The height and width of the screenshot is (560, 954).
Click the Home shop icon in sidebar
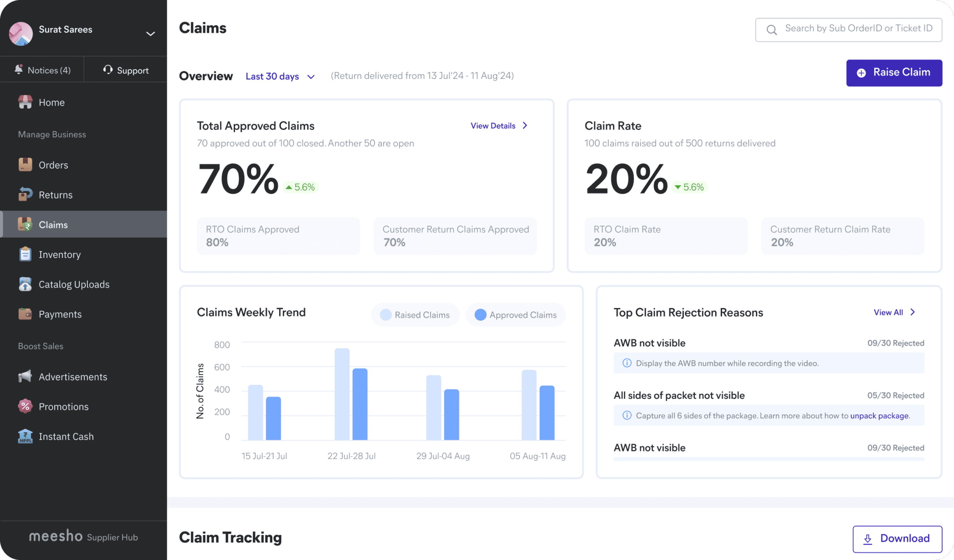tap(25, 102)
